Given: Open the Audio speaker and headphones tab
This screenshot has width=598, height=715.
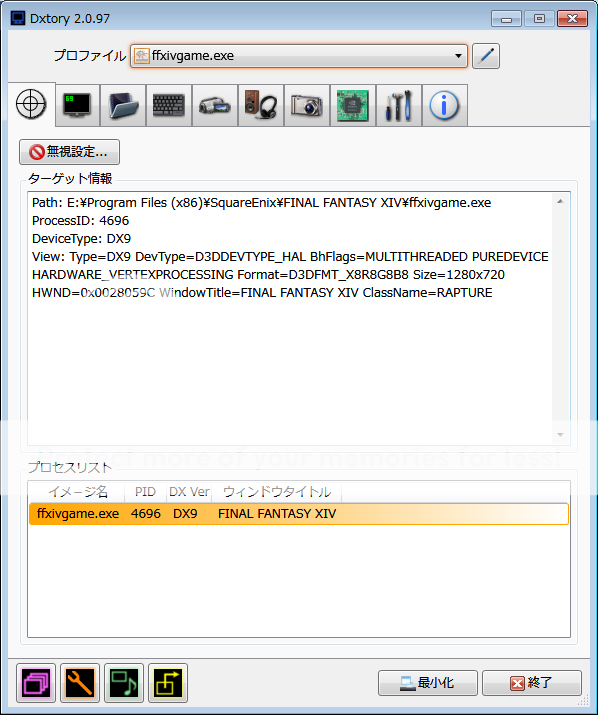Looking at the screenshot, I should pyautogui.click(x=261, y=105).
